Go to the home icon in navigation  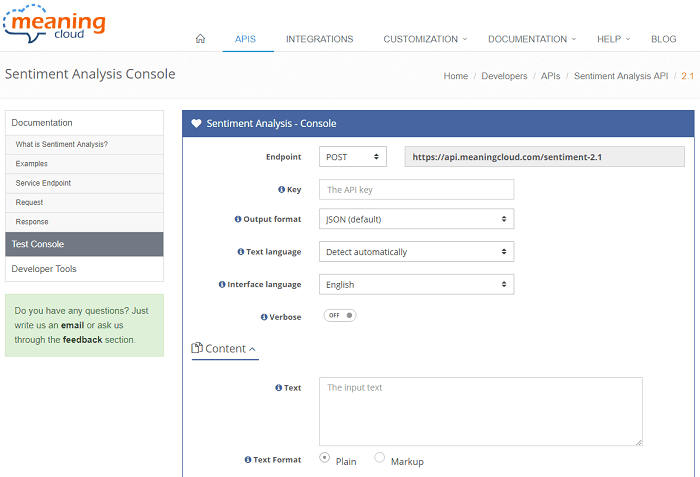point(200,39)
